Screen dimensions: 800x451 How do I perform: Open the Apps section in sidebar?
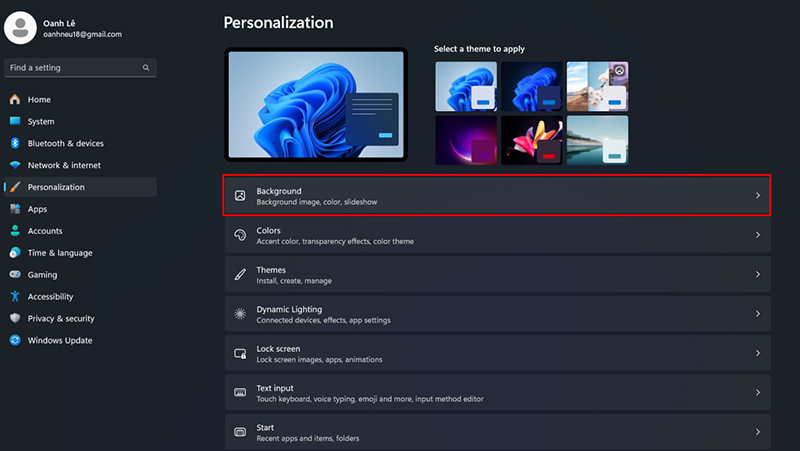click(x=37, y=209)
